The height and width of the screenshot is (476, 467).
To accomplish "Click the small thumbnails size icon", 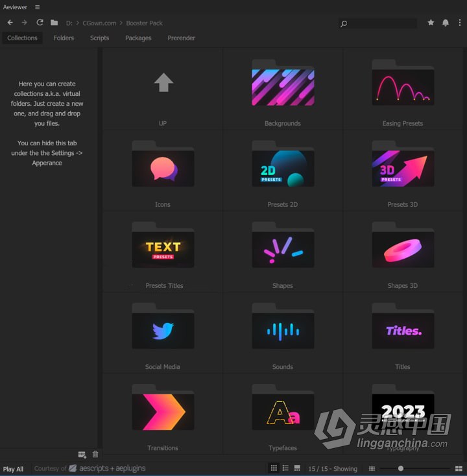I will tap(372, 469).
